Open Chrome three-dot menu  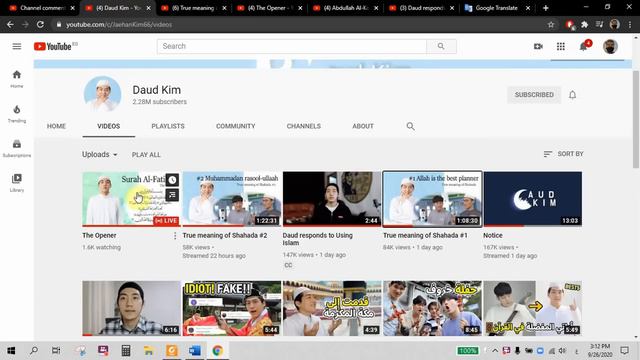[630, 24]
